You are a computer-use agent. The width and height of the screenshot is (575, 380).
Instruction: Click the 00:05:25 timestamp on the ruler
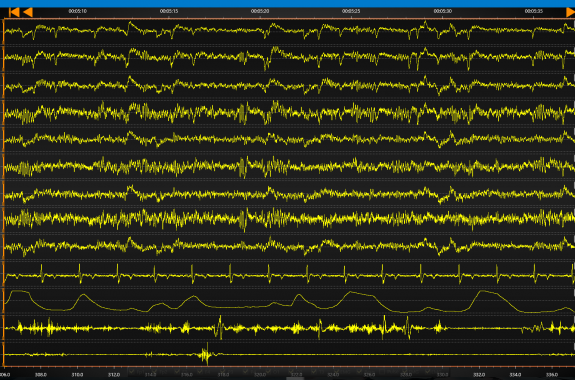(351, 11)
